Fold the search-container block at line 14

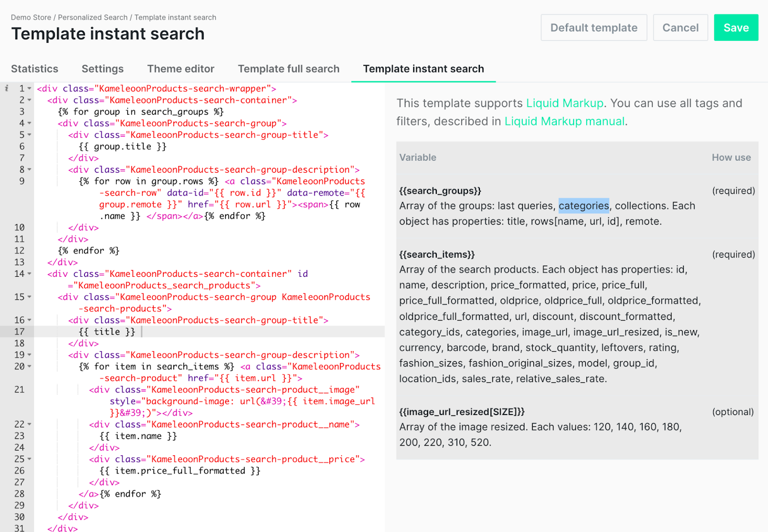(30, 274)
